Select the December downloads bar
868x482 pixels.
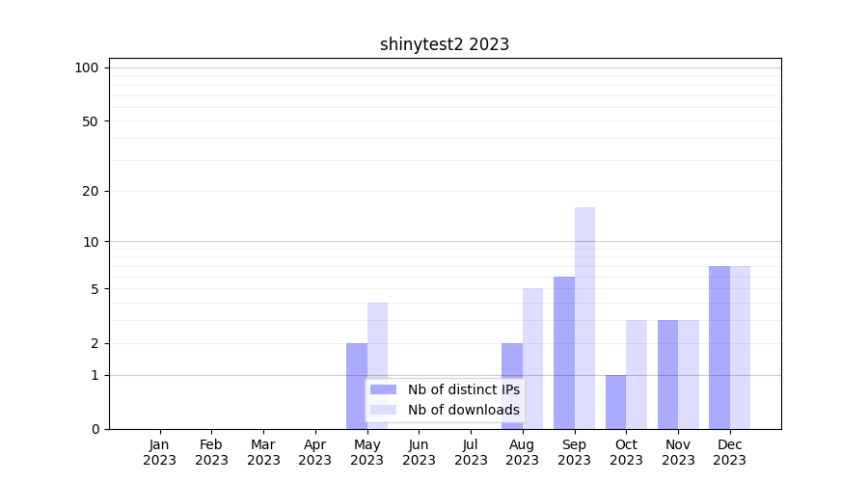coord(740,347)
